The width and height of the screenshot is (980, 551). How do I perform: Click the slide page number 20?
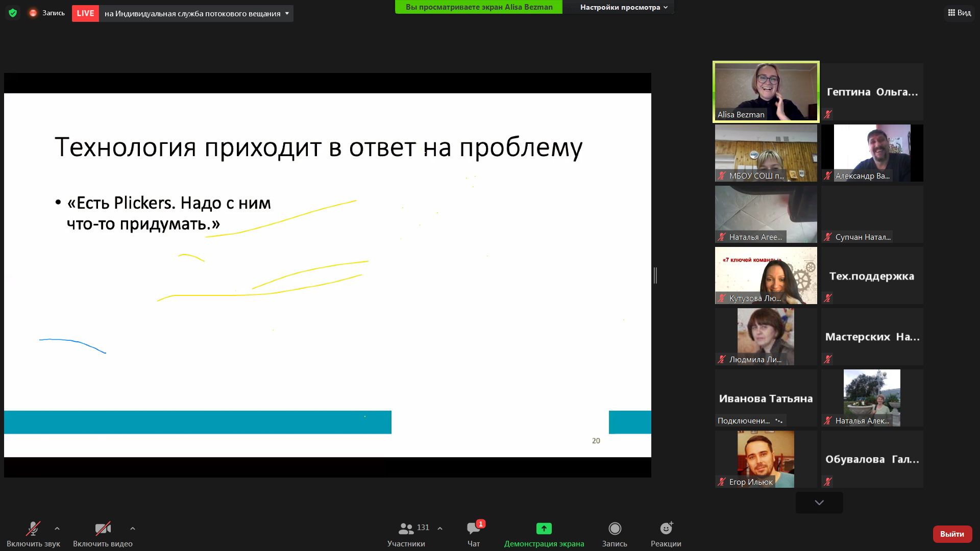596,441
